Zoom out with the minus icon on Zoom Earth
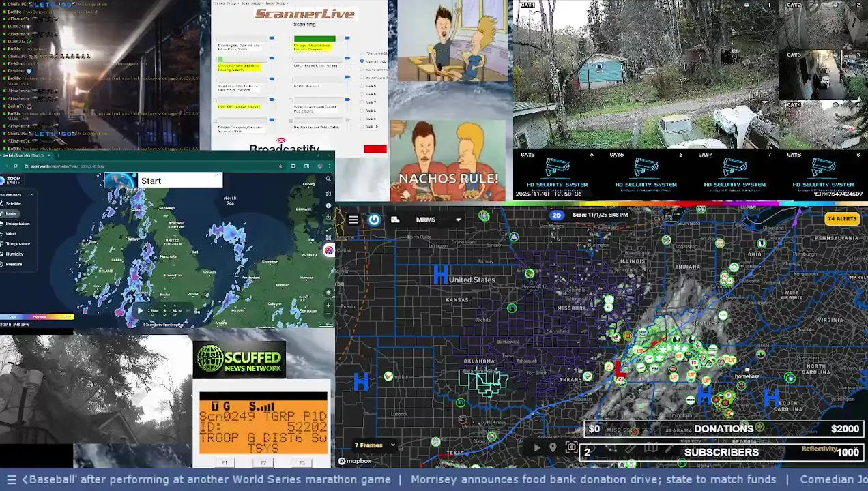Screen dimensions: 868x491 click(328, 314)
